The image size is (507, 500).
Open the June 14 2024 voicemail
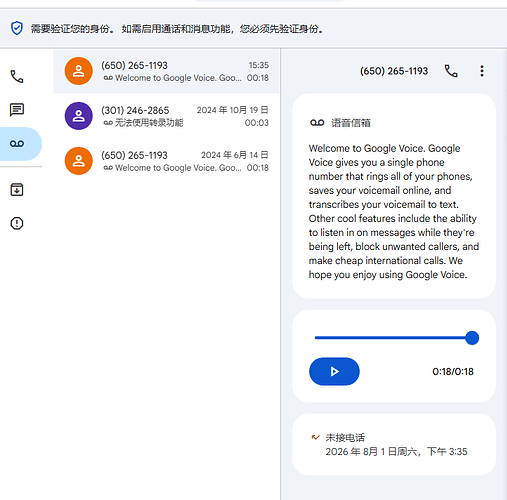click(166, 161)
